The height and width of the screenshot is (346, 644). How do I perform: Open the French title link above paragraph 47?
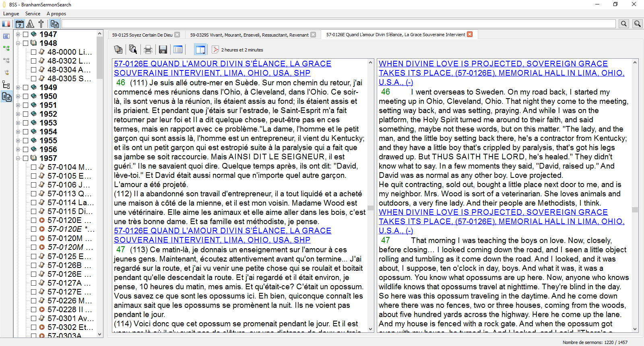click(223, 235)
